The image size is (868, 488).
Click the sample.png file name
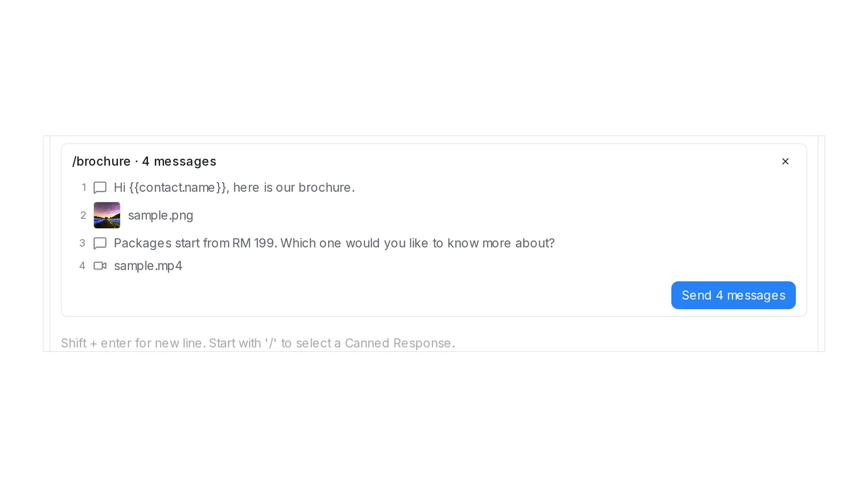(x=161, y=215)
